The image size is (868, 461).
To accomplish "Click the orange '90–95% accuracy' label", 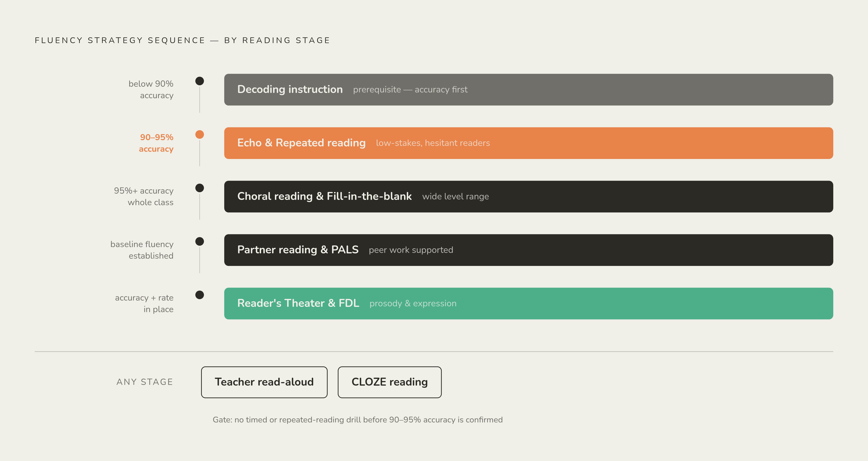I will (x=156, y=143).
